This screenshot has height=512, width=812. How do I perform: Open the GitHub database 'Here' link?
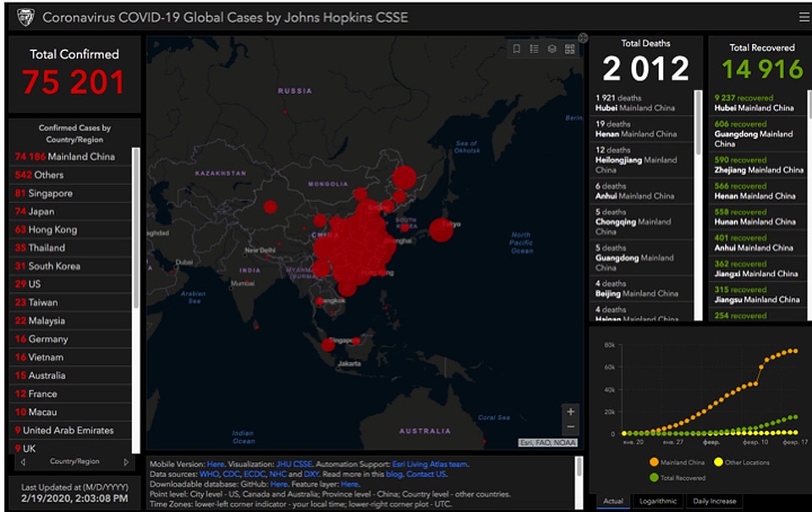pos(278,484)
